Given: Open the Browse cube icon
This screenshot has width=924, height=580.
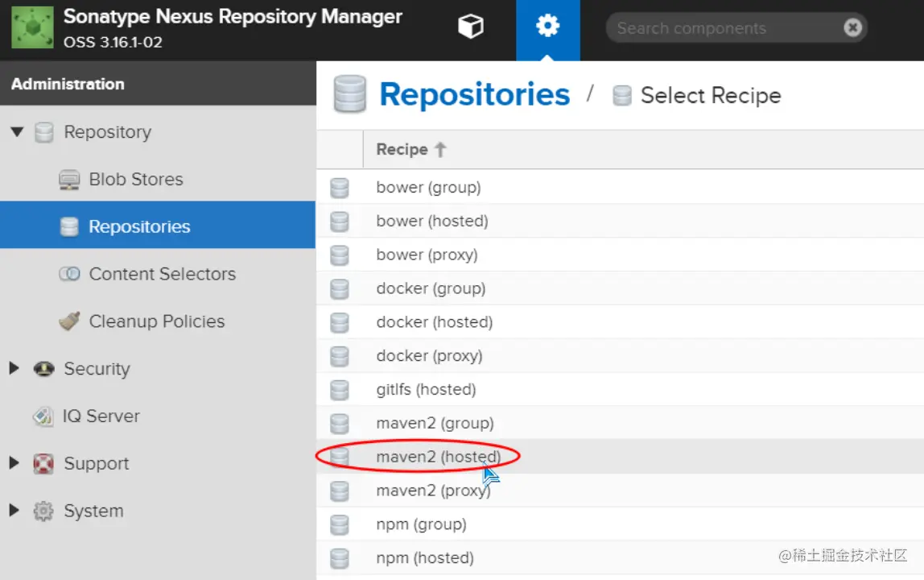Looking at the screenshot, I should click(x=470, y=26).
